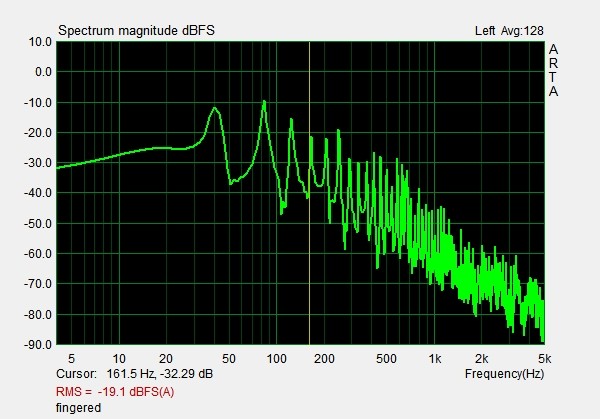The height and width of the screenshot is (419, 600).
Task: Click the '-60.0' y-axis value
Action: tap(38, 254)
